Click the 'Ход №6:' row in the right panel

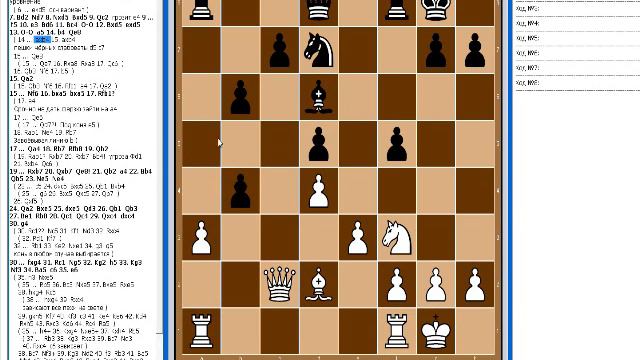pos(577,53)
